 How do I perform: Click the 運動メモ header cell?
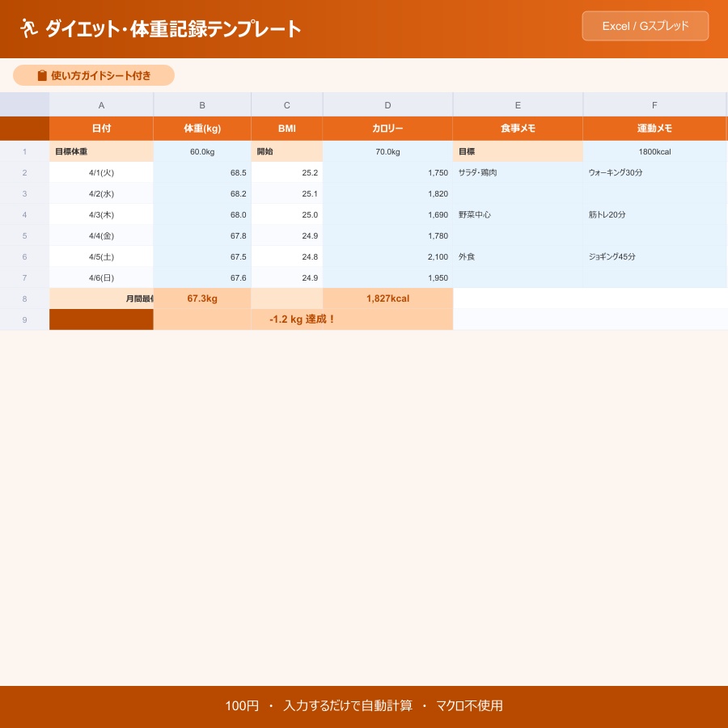coord(654,128)
